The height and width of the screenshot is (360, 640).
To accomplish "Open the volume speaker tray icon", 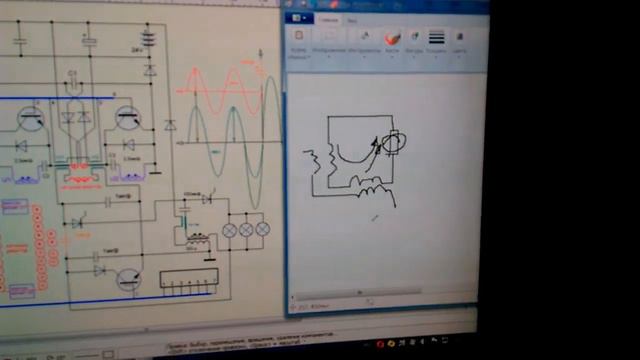I will (x=422, y=341).
